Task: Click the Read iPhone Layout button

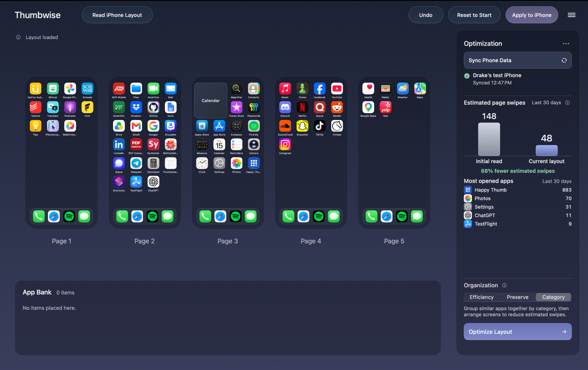Action: [x=117, y=15]
